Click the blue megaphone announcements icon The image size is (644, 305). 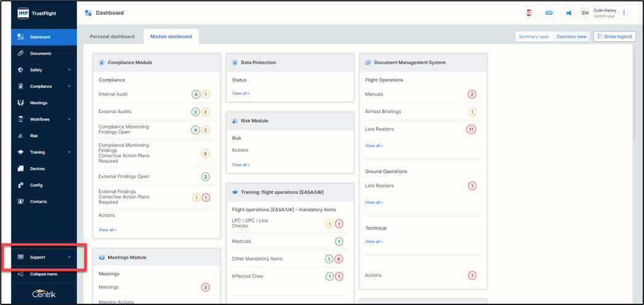(568, 13)
